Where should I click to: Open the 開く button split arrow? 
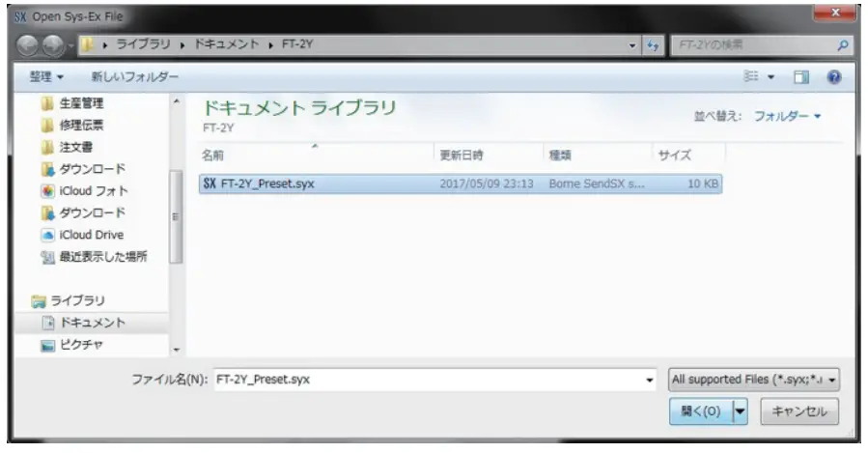point(741,411)
